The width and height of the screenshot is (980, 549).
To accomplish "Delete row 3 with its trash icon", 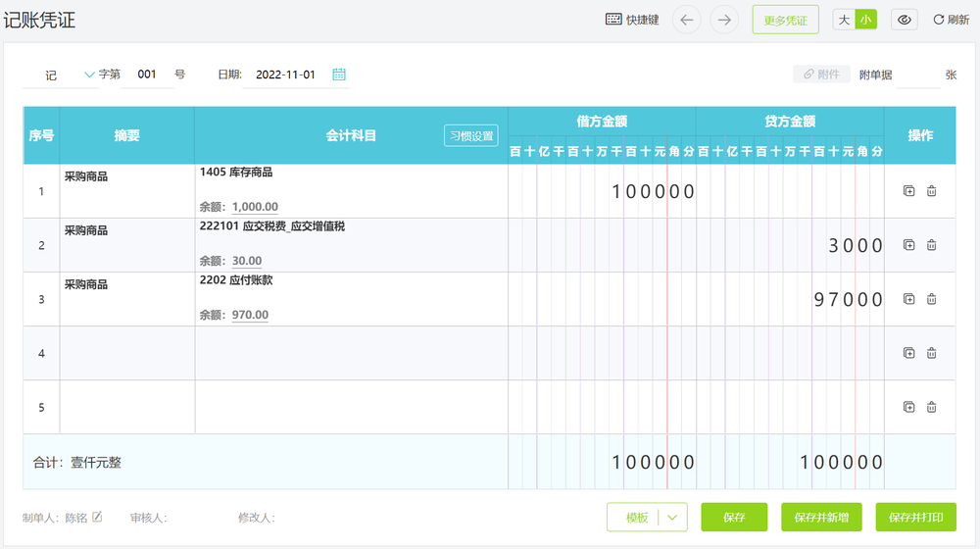I will click(931, 299).
